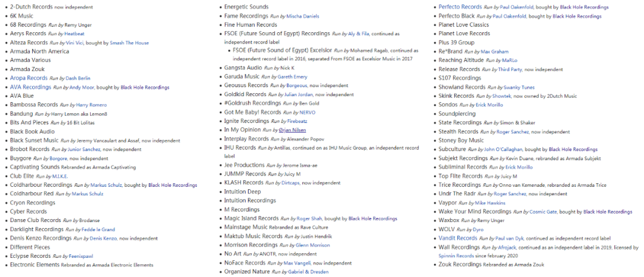Image resolution: width=644 pixels, height=277 pixels.
Task: Open the Gabriel & Dresden link
Action: pyautogui.click(x=309, y=272)
